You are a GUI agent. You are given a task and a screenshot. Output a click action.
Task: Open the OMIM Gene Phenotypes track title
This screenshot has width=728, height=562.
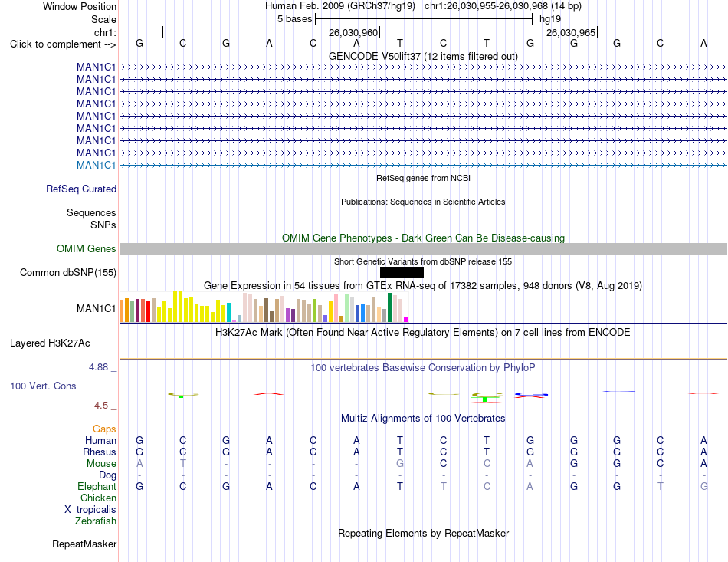pos(423,238)
